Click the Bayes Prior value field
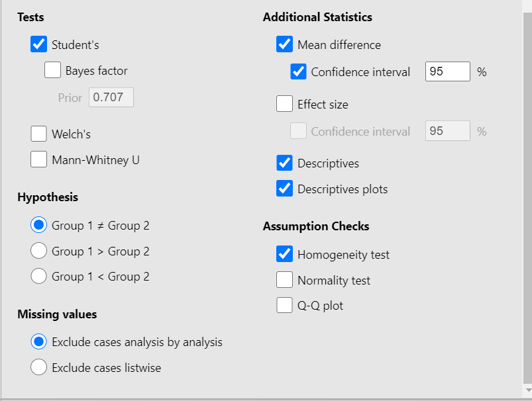Viewport: 532px width, 401px height. (111, 97)
